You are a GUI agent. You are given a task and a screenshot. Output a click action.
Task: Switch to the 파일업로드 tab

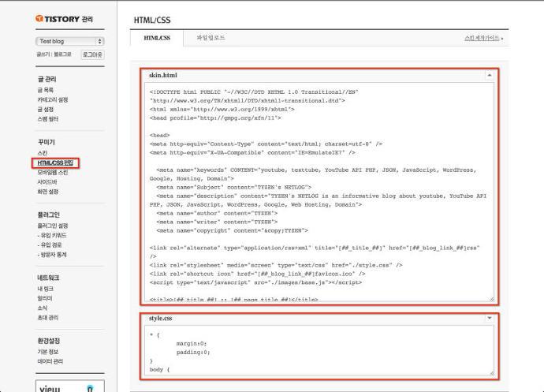click(x=211, y=38)
